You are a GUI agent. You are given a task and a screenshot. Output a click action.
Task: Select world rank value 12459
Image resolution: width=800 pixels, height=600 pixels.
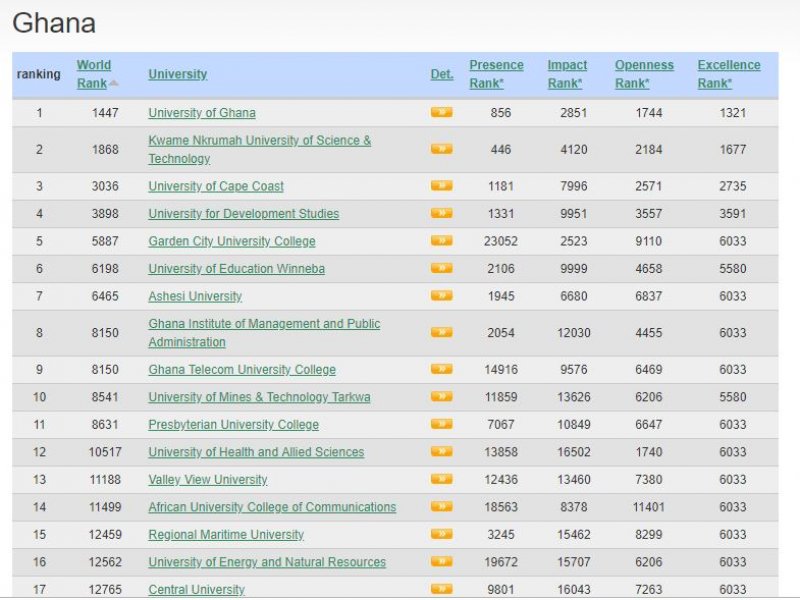pyautogui.click(x=105, y=535)
